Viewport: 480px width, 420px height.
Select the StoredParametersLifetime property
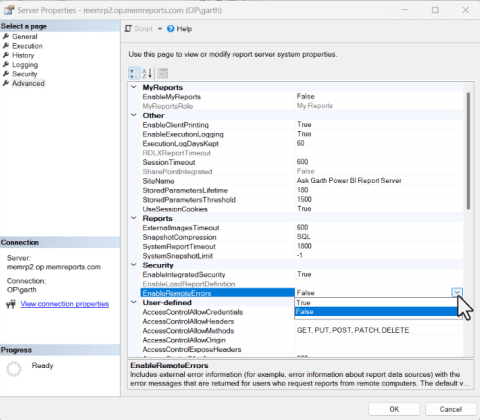point(185,190)
